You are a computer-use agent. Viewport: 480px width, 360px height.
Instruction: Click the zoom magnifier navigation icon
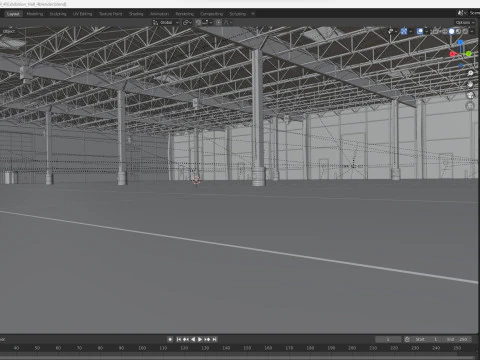point(470,73)
